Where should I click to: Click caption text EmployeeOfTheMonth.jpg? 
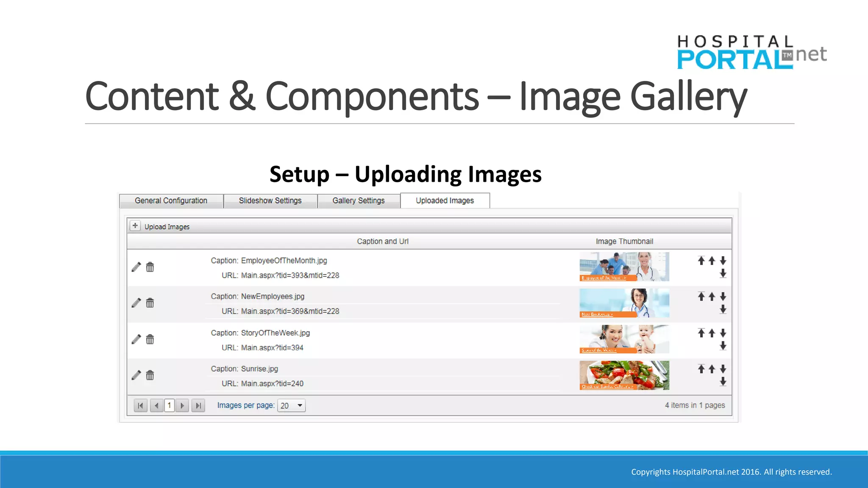[x=284, y=261]
